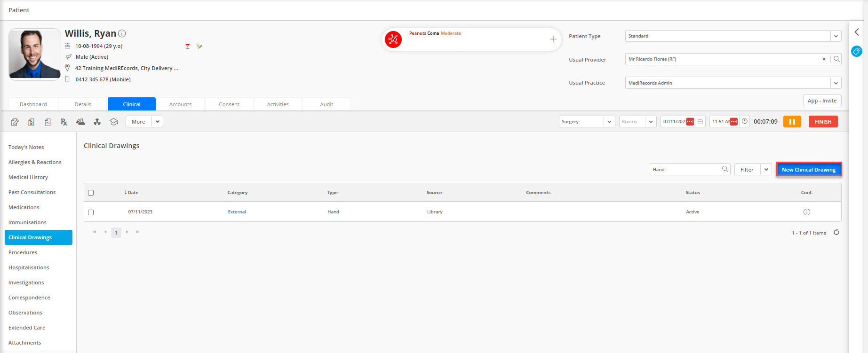Go to first page of results
Viewport: 868px width, 353px height.
(95, 232)
